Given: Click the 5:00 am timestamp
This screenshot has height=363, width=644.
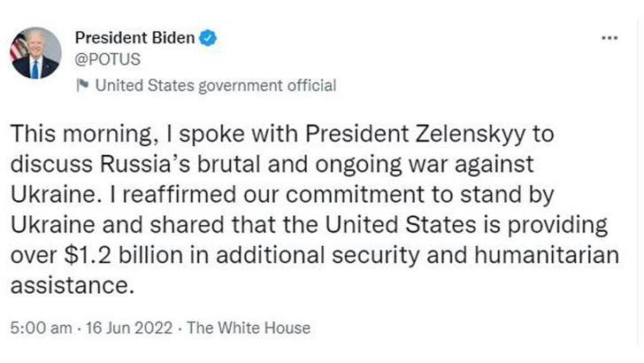Looking at the screenshot, I should [x=41, y=328].
